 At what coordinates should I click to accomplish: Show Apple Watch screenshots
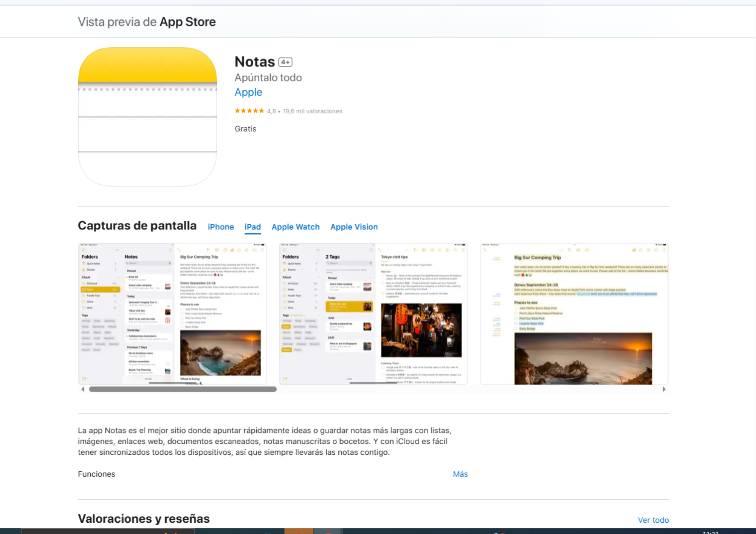click(296, 227)
